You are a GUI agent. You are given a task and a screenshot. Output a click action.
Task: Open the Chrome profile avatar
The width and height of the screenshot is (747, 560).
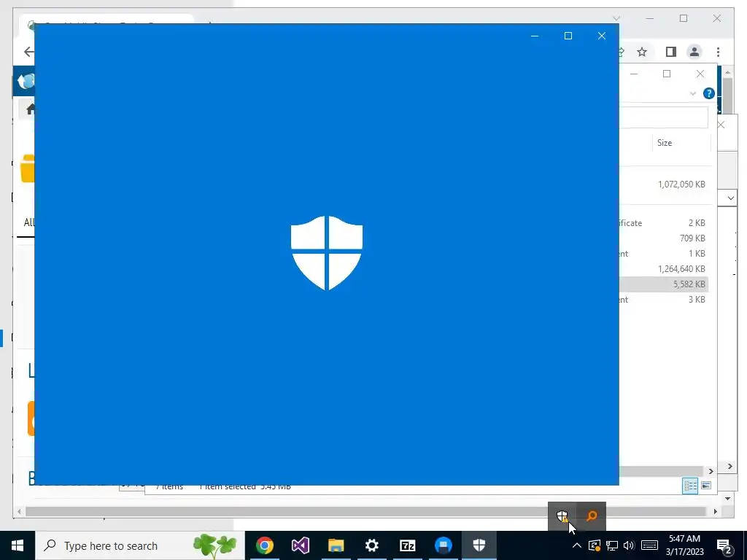pyautogui.click(x=694, y=52)
